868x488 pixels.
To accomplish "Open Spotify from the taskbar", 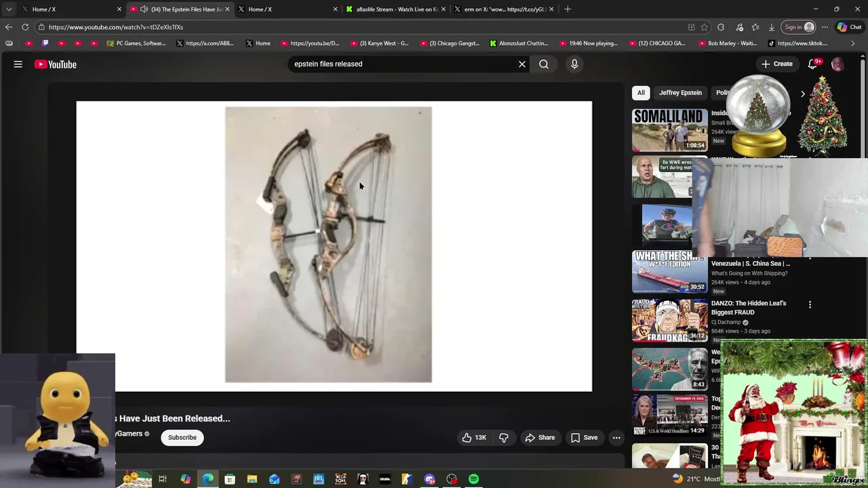I will 474,479.
